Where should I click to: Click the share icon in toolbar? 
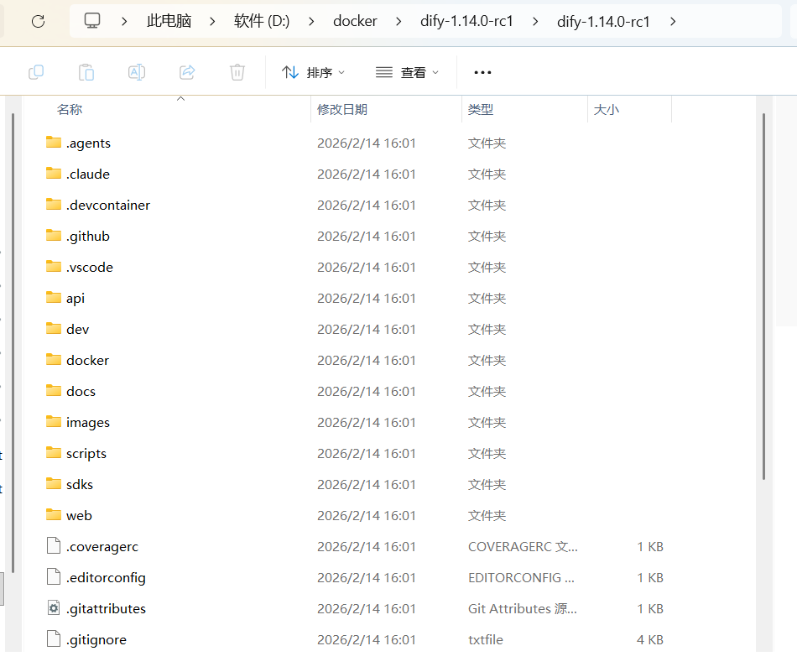tap(187, 72)
